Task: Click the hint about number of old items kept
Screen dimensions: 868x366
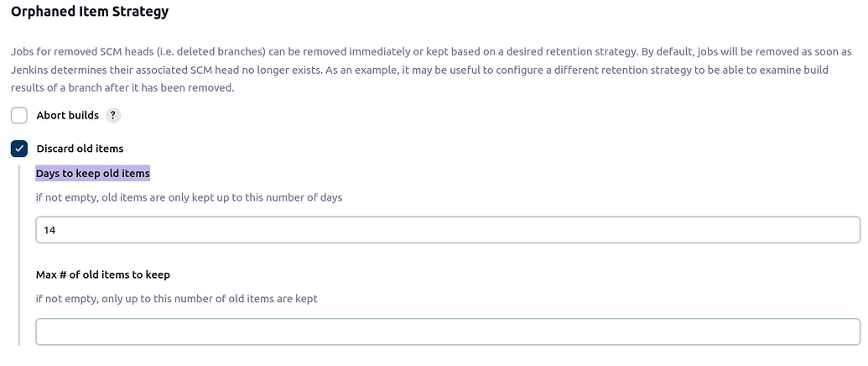Action: 176,299
